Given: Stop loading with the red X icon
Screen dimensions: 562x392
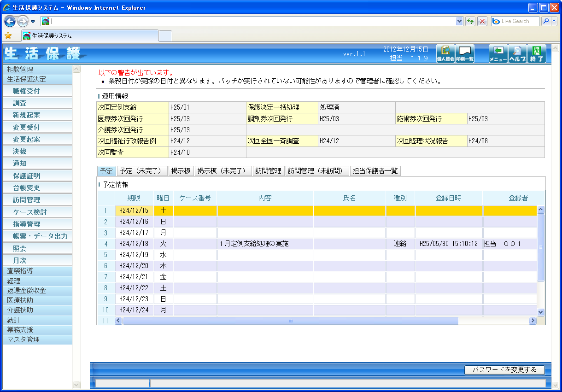Looking at the screenshot, I should click(x=482, y=21).
